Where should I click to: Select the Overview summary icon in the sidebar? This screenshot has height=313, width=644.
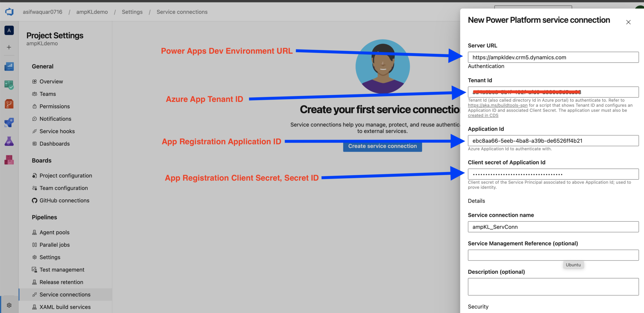9,66
